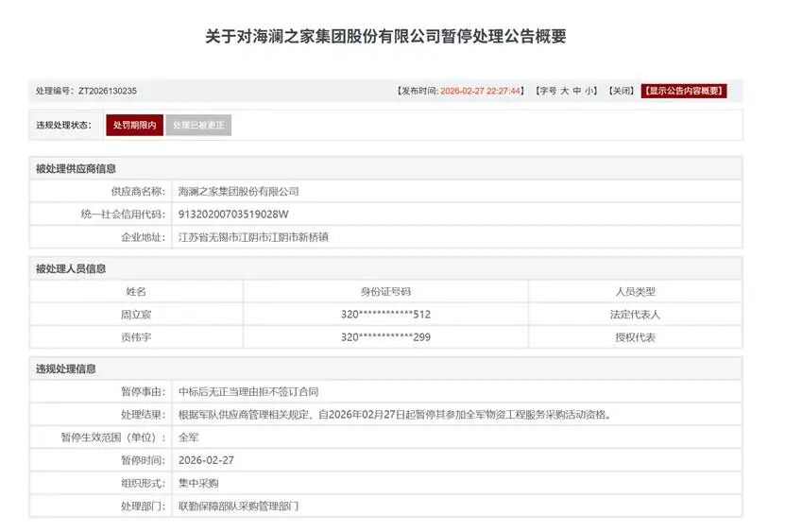Click the 关闭 link in header bar
785x532 pixels.
pos(622,91)
